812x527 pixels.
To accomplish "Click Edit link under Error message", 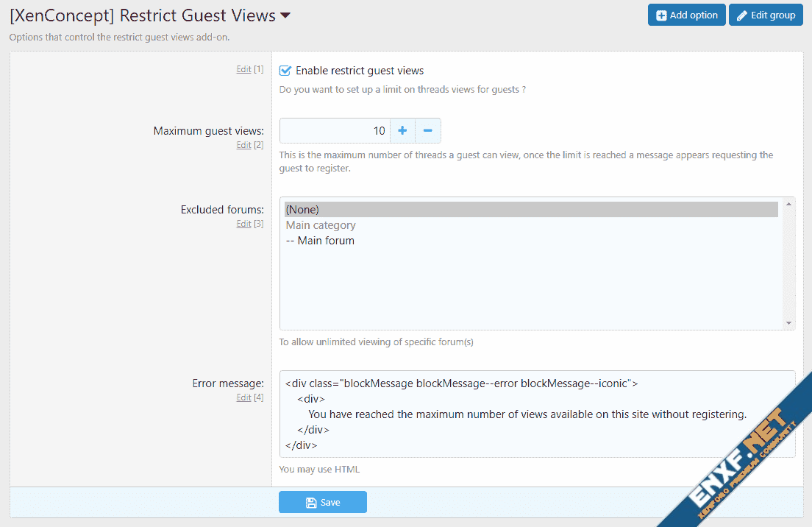I will click(x=243, y=397).
